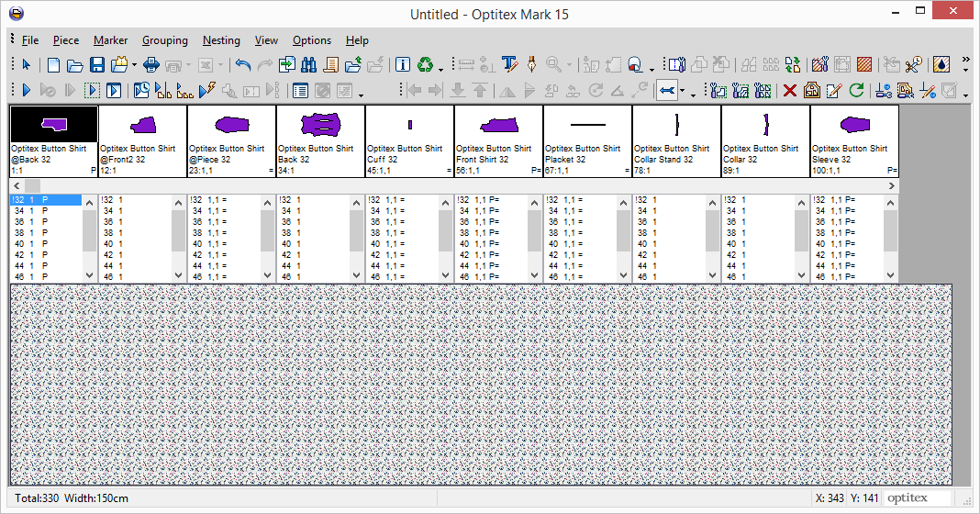Save the marker with the floppy icon
980x514 pixels.
(97, 65)
